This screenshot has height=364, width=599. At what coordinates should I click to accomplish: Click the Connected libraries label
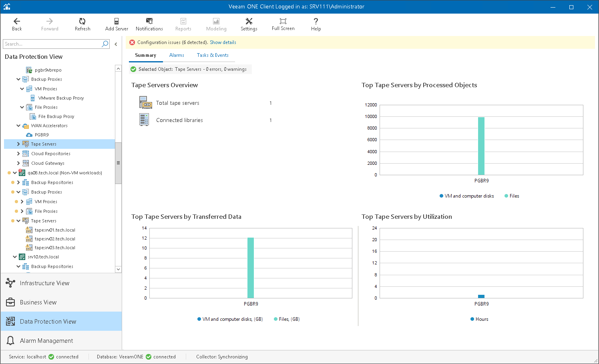179,120
